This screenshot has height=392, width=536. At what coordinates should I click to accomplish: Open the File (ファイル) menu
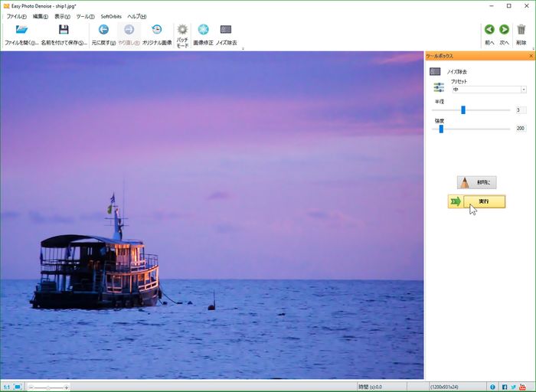coord(16,16)
